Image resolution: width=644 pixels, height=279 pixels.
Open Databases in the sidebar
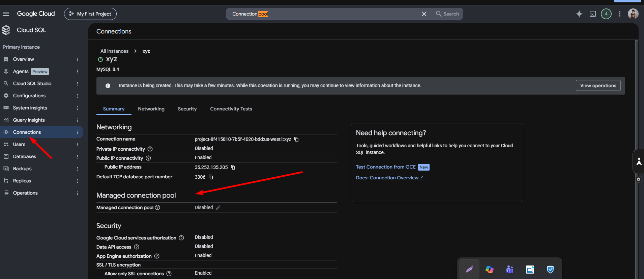[x=41, y=156]
